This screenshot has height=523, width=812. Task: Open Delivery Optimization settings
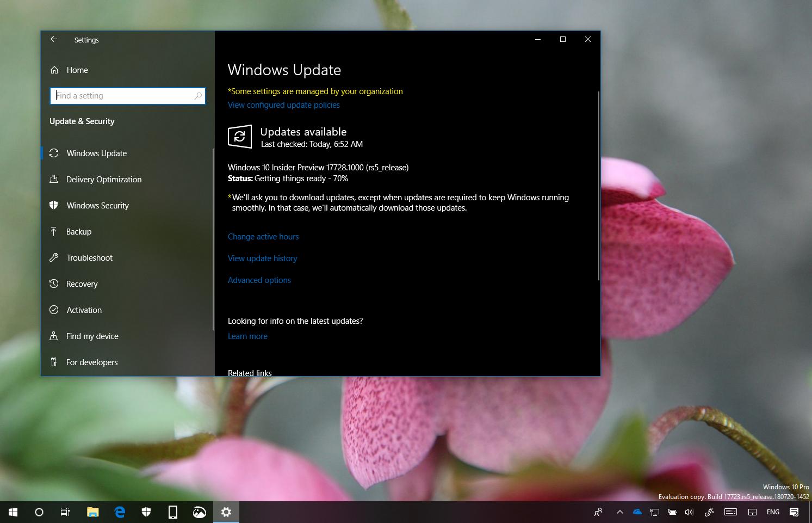pyautogui.click(x=103, y=179)
